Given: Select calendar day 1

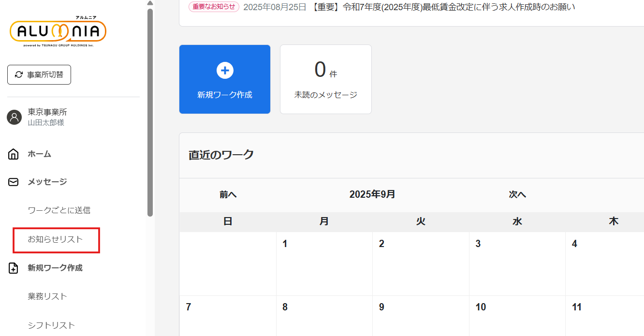Looking at the screenshot, I should [324, 263].
